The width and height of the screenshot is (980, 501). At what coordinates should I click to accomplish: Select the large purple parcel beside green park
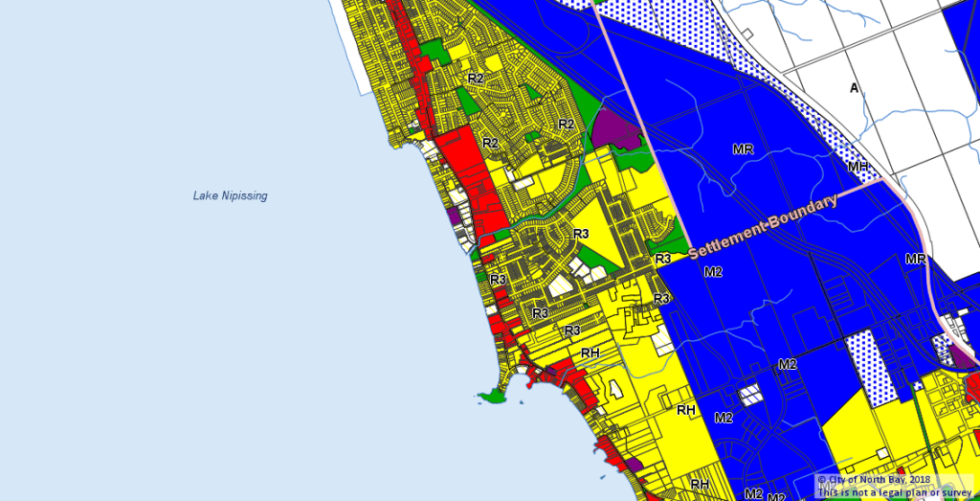click(x=614, y=129)
